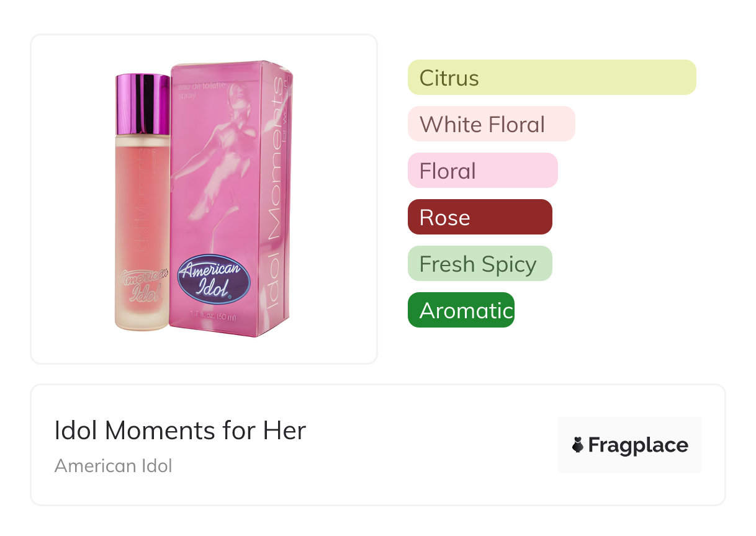Select the Citrus accord bar
The width and height of the screenshot is (756, 536).
552,78
